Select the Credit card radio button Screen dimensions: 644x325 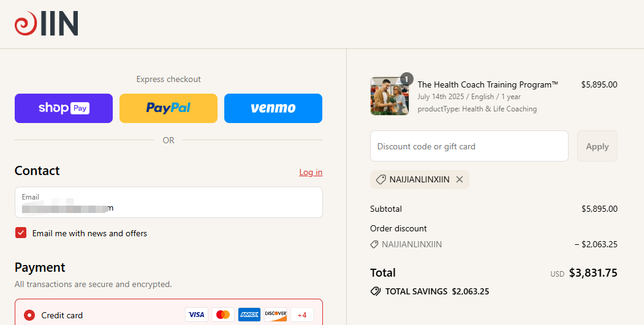tap(29, 315)
